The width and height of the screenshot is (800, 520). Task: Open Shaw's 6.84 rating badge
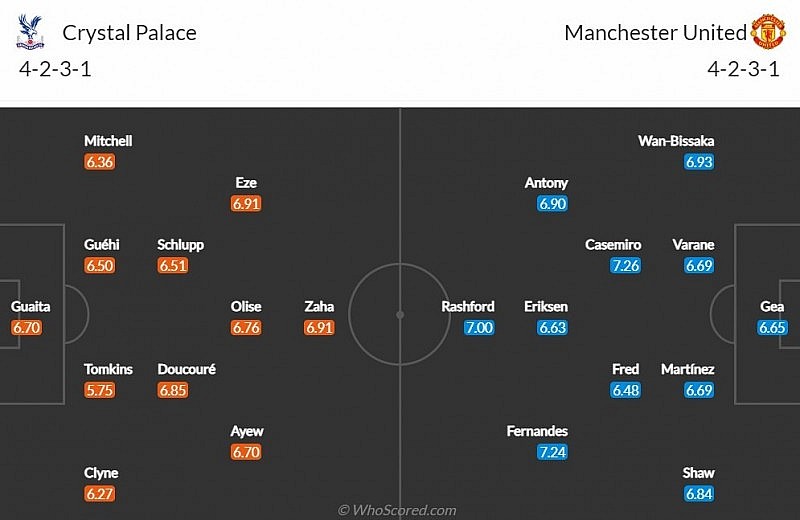click(x=699, y=494)
